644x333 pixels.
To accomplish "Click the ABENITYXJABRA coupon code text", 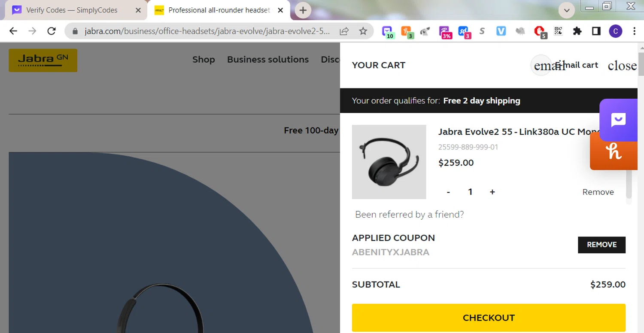I will point(391,252).
